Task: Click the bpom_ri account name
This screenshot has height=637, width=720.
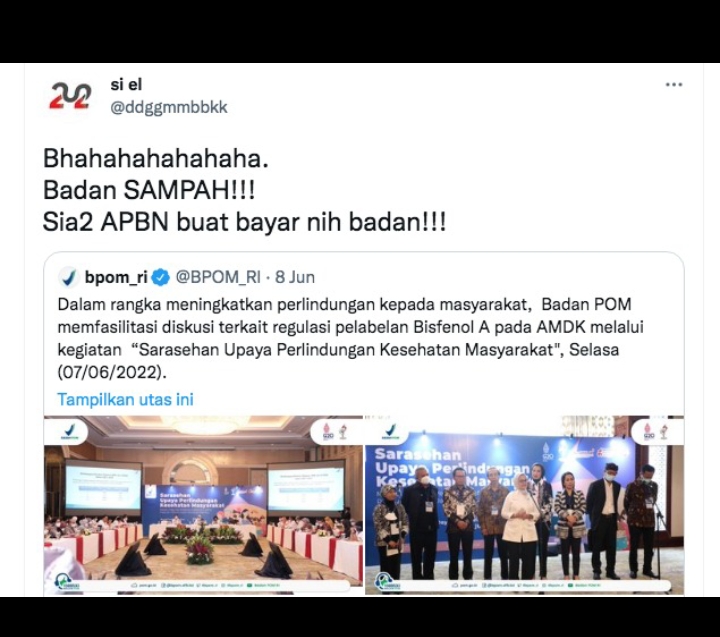Action: pos(116,277)
